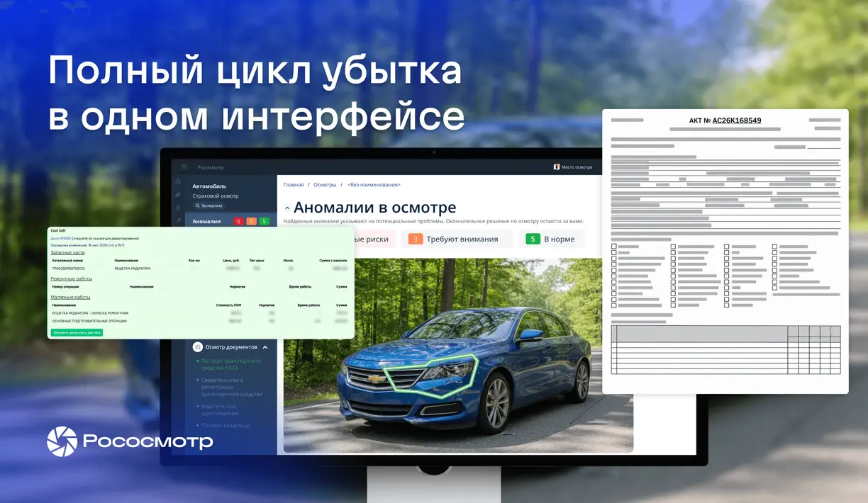
Task: Open Паспорт владельца document
Action: 226,425
